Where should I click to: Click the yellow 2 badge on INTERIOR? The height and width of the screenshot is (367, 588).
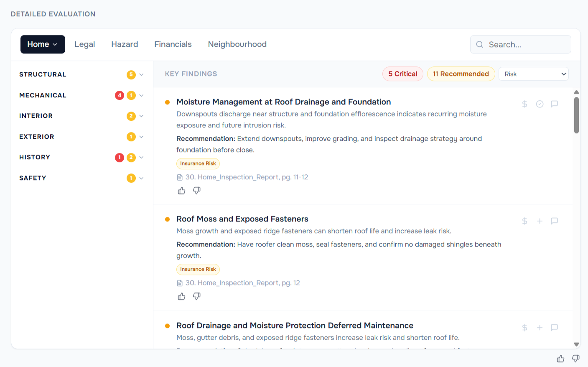click(131, 116)
